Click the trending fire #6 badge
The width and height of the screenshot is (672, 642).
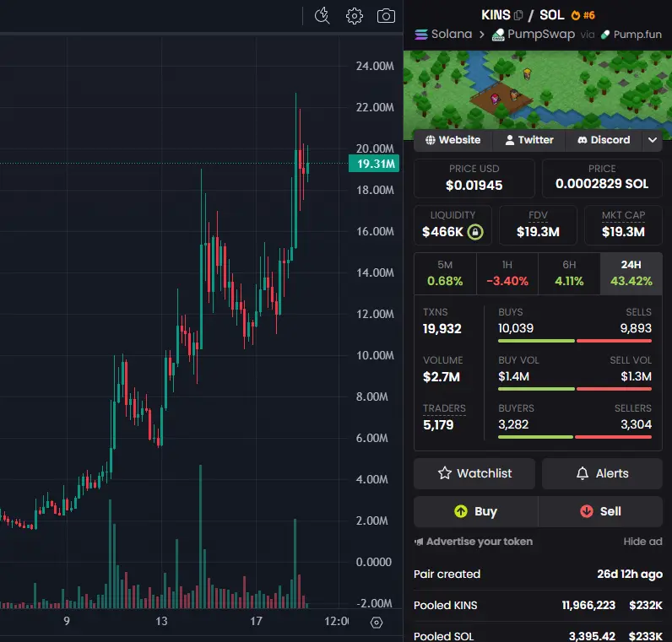coord(583,15)
